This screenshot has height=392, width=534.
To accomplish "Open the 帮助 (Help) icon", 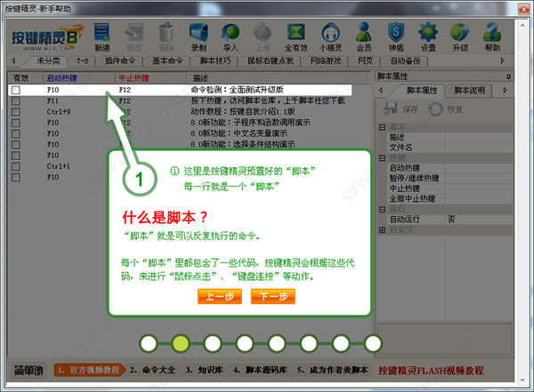I will (x=492, y=37).
